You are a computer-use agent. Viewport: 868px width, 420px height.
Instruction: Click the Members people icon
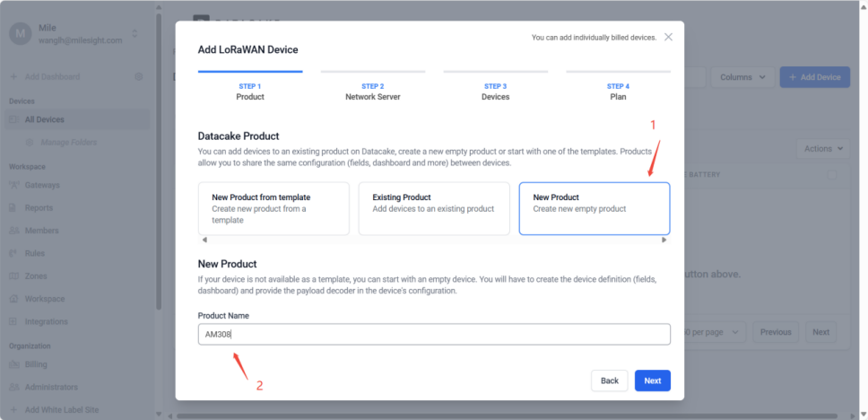pyautogui.click(x=13, y=231)
